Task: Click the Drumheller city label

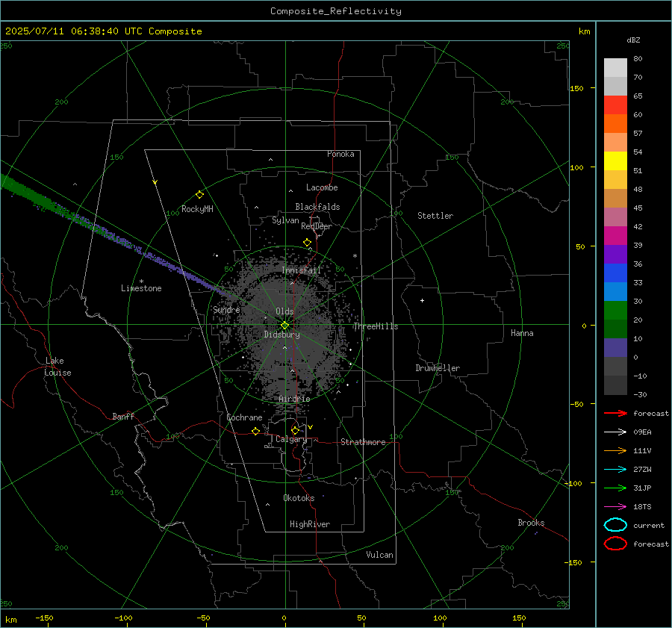Action: tap(438, 368)
